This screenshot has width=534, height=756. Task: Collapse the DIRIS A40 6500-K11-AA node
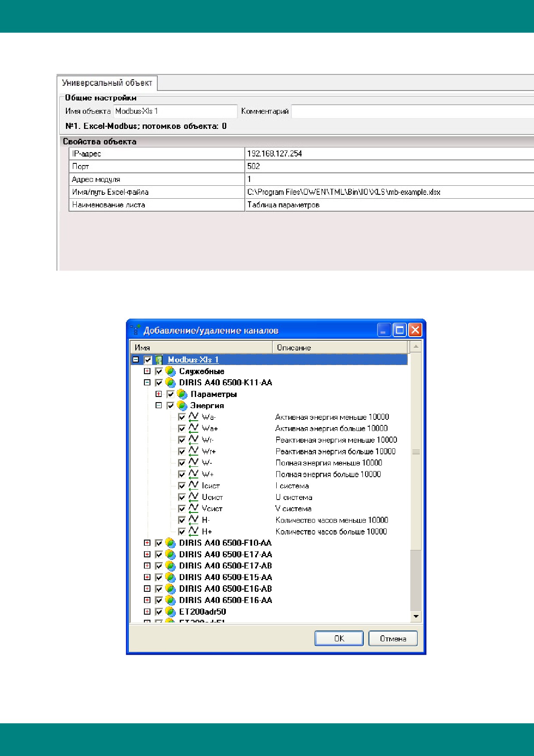pos(147,382)
